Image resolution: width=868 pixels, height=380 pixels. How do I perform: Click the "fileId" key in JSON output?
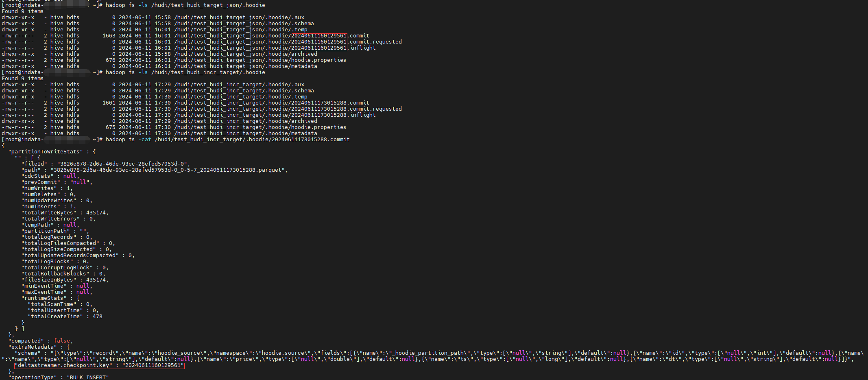[34, 164]
